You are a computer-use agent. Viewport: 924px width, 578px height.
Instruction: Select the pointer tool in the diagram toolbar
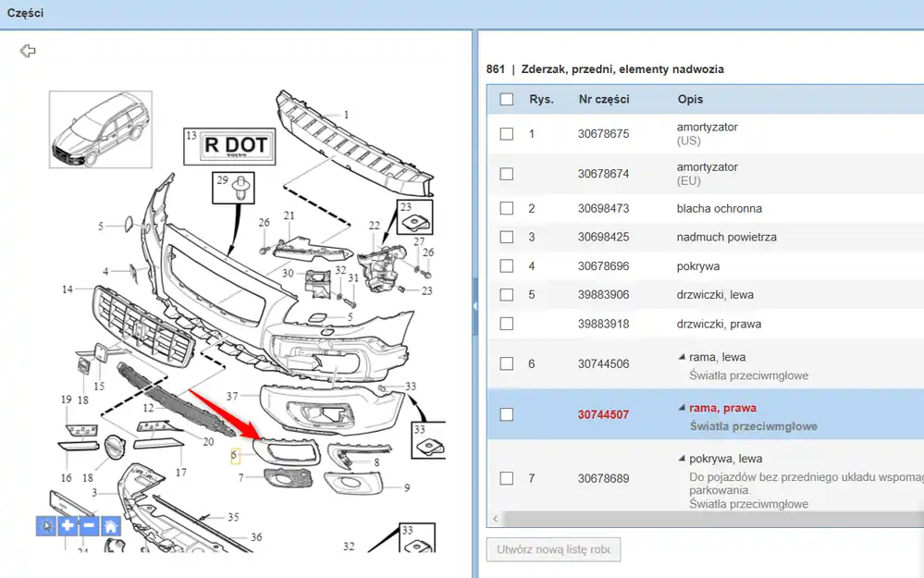pos(45,526)
